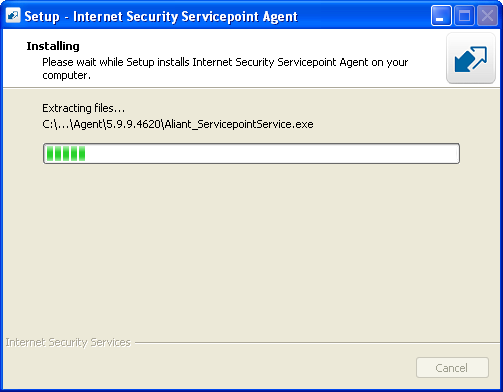Minimize the Setup window
This screenshot has width=503, height=392.
tap(441, 15)
